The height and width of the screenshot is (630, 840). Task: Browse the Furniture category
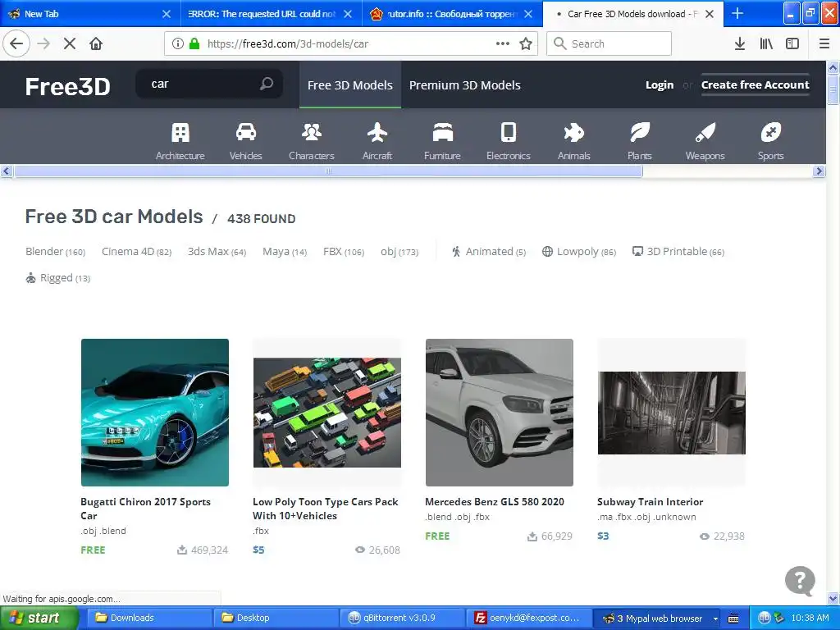click(442, 141)
